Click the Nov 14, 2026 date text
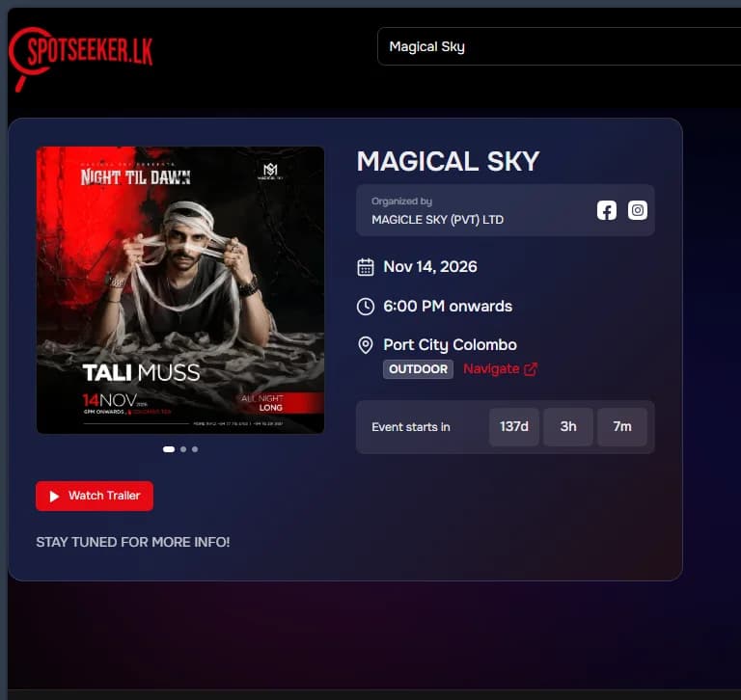 click(x=430, y=267)
